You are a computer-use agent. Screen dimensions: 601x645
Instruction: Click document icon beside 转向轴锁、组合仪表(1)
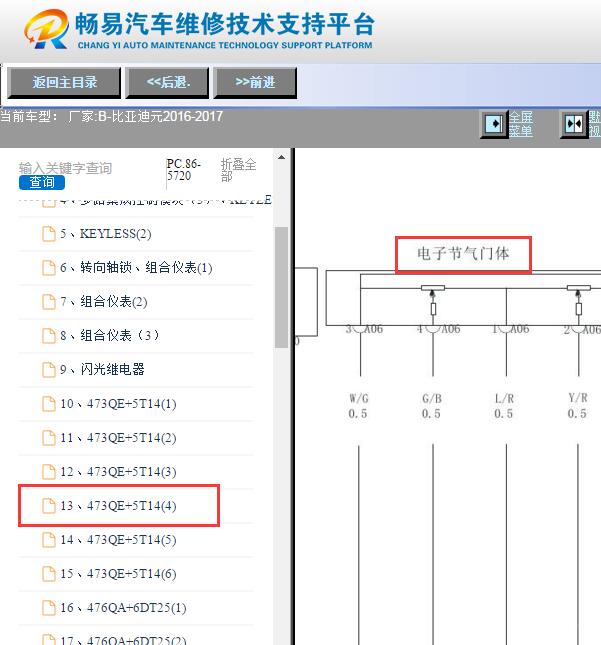(49, 268)
